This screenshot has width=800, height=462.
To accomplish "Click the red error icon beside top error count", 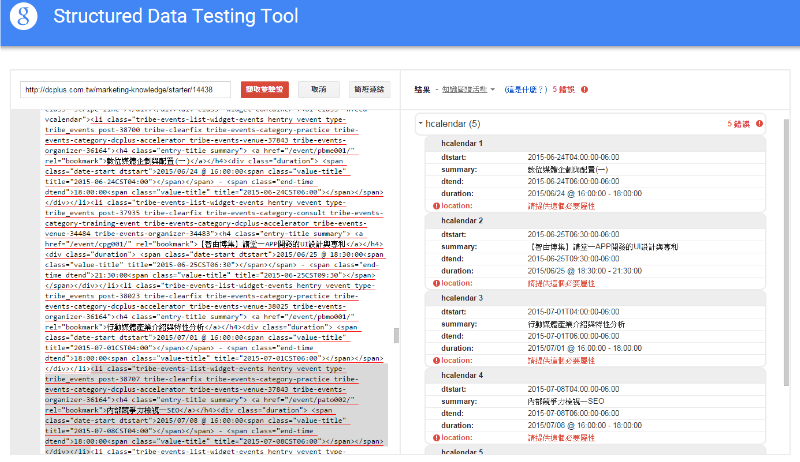I will (x=582, y=90).
